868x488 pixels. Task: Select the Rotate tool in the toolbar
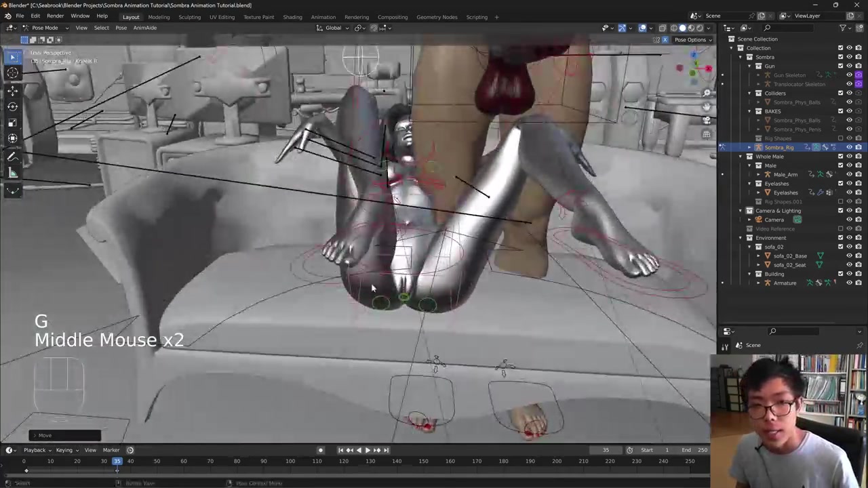12,106
